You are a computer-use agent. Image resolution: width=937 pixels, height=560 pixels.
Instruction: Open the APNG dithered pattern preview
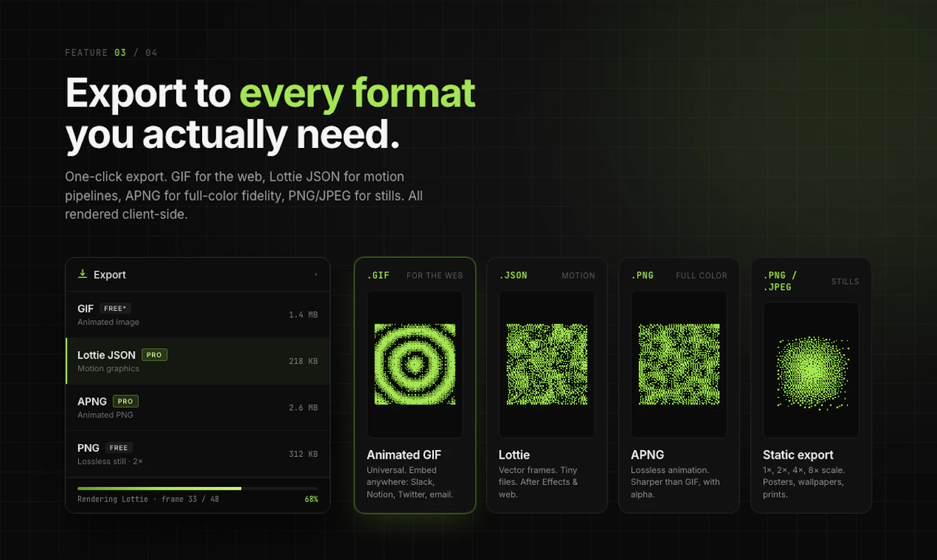click(679, 364)
